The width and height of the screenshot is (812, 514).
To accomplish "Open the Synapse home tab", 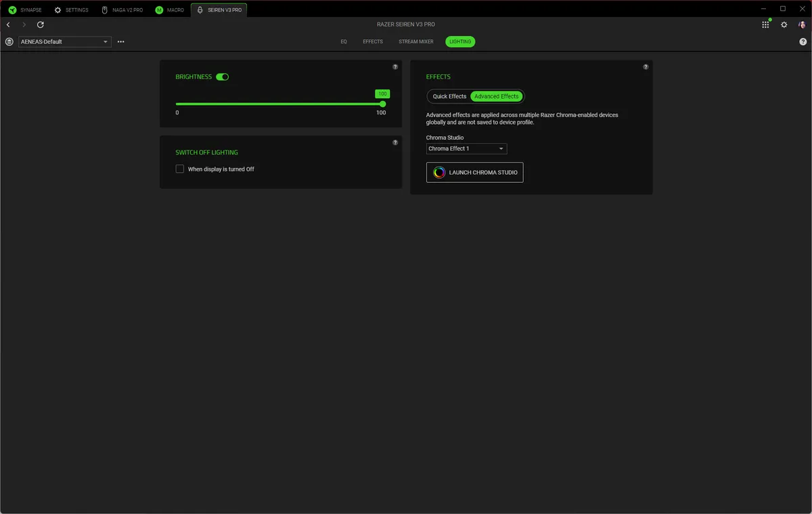I will coord(25,10).
